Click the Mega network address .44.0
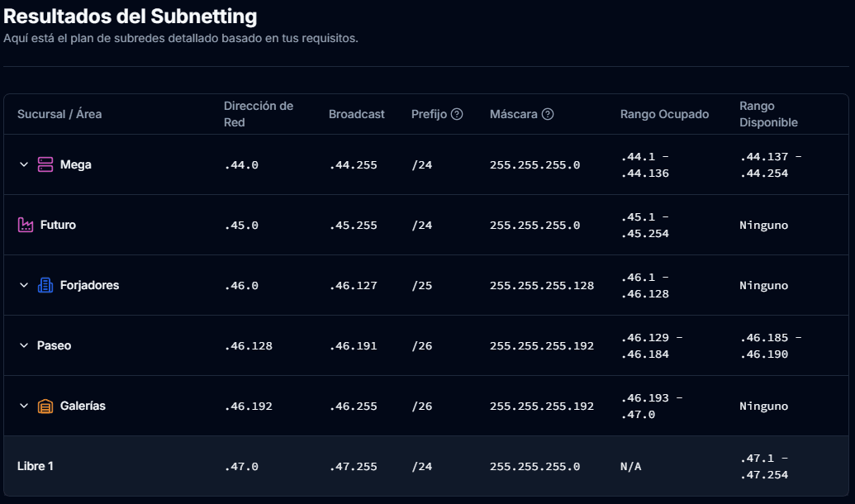The height and width of the screenshot is (504, 855). coord(241,164)
